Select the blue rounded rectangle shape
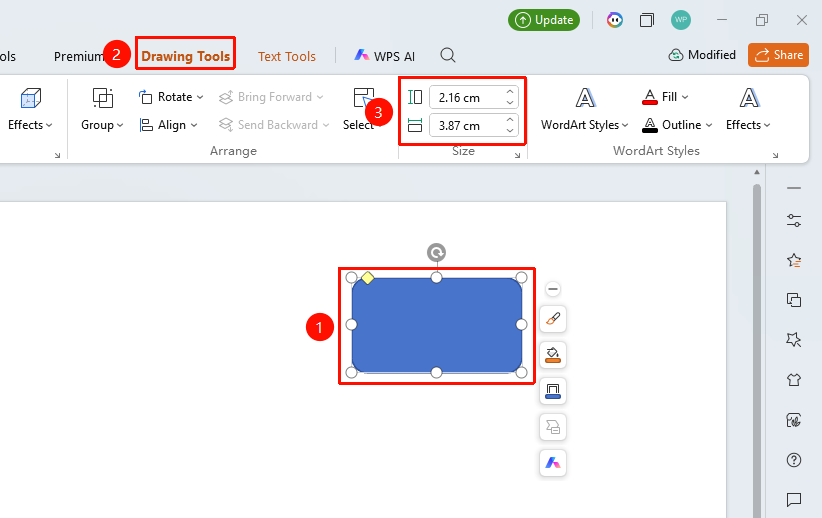 pyautogui.click(x=437, y=325)
